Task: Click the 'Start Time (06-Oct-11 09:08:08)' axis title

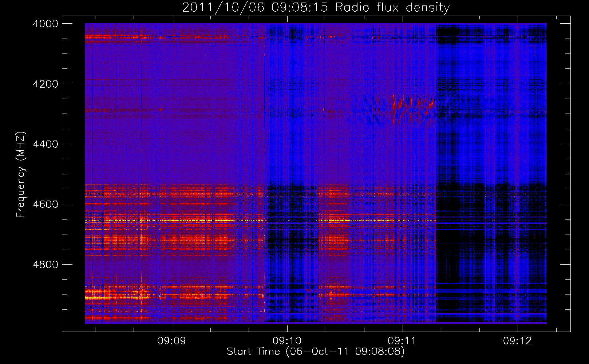Action: pyautogui.click(x=316, y=352)
